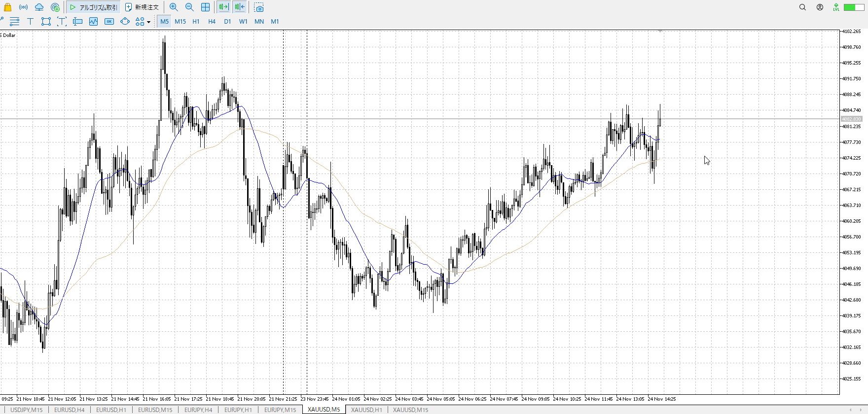Open the VPS cloud hosting icon

pyautogui.click(x=39, y=7)
